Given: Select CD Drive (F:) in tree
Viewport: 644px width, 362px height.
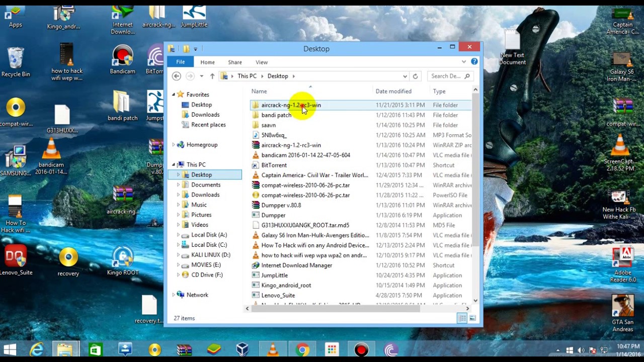Looking at the screenshot, I should (x=207, y=275).
